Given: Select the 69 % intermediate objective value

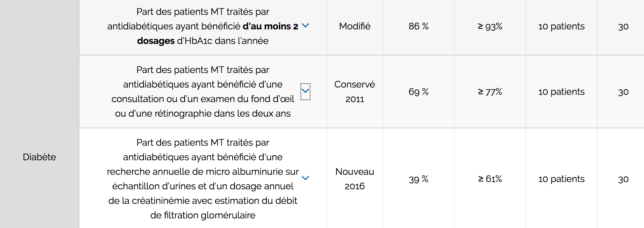Looking at the screenshot, I should [x=419, y=92].
